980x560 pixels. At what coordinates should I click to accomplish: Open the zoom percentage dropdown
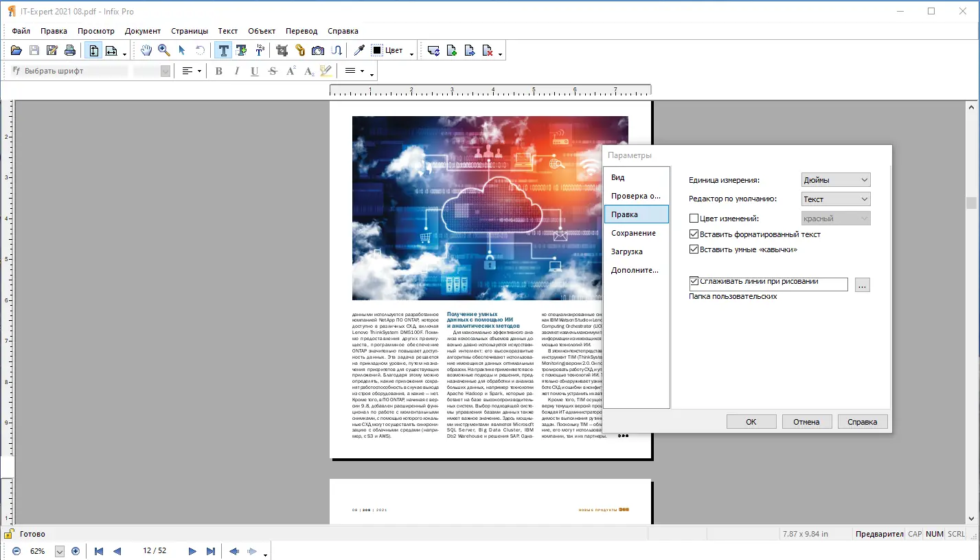tap(59, 551)
